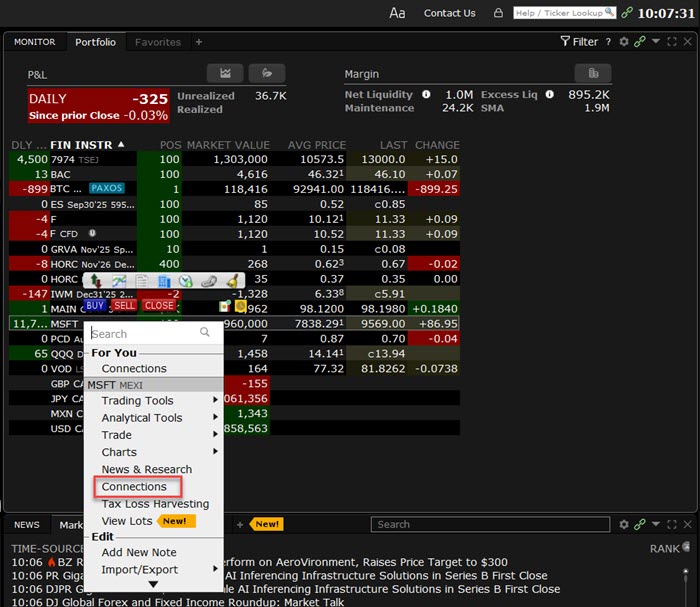
Task: Click the magnifier icon in the context menu search
Action: pos(204,332)
